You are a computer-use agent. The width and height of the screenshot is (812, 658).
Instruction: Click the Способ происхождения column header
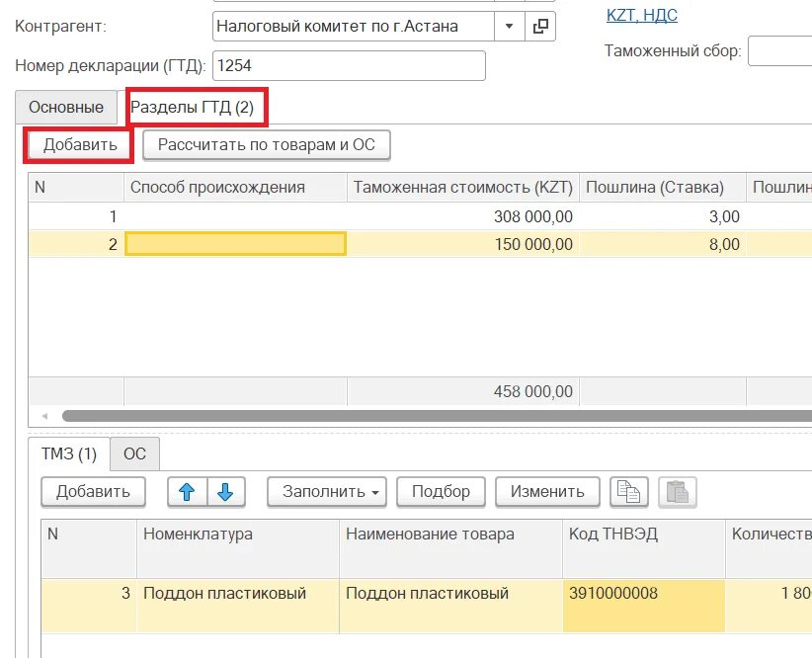tap(235, 187)
